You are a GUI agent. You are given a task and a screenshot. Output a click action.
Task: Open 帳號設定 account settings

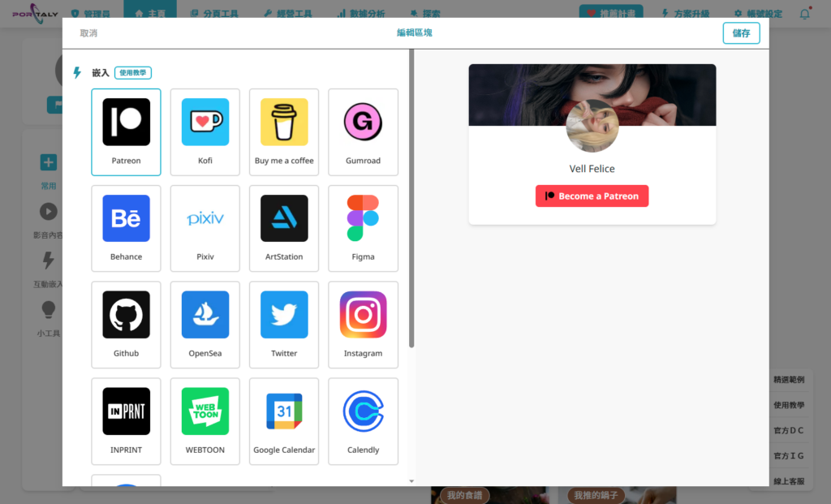click(x=758, y=14)
